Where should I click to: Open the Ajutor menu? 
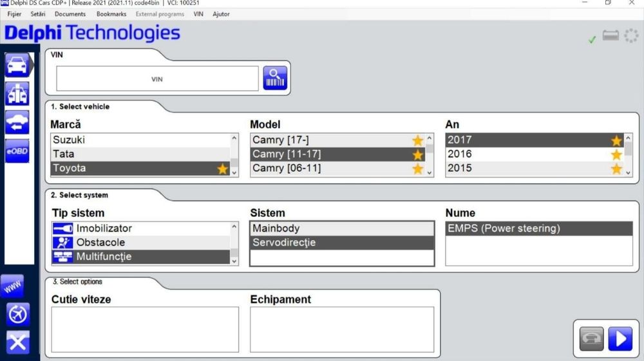(221, 14)
